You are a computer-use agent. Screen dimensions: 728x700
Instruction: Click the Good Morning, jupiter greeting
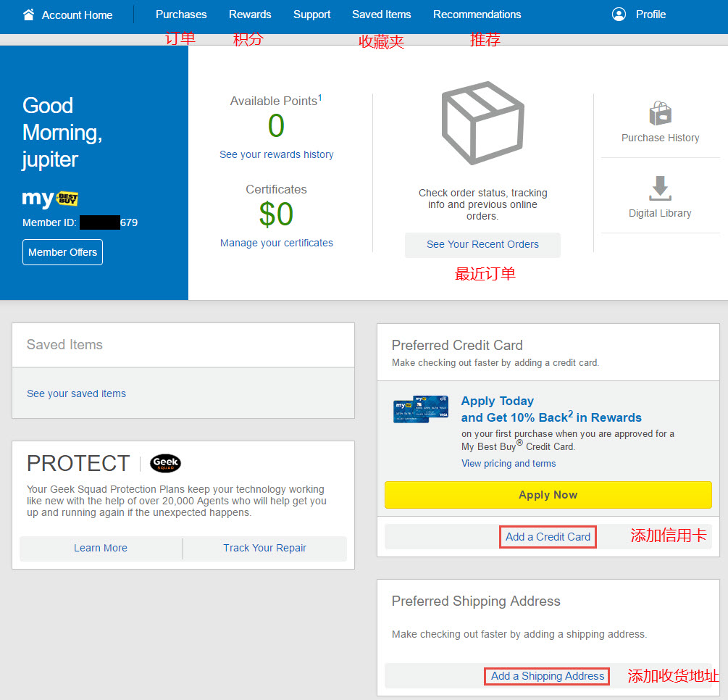[62, 133]
